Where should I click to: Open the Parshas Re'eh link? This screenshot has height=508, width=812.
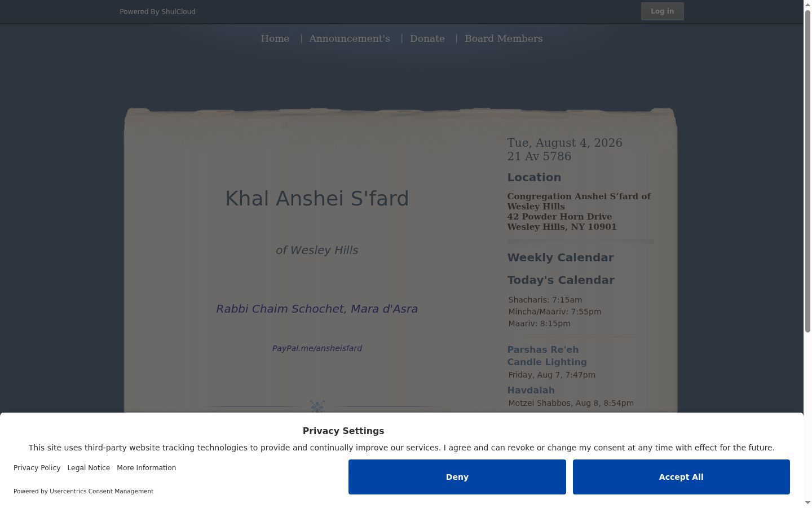[542, 349]
